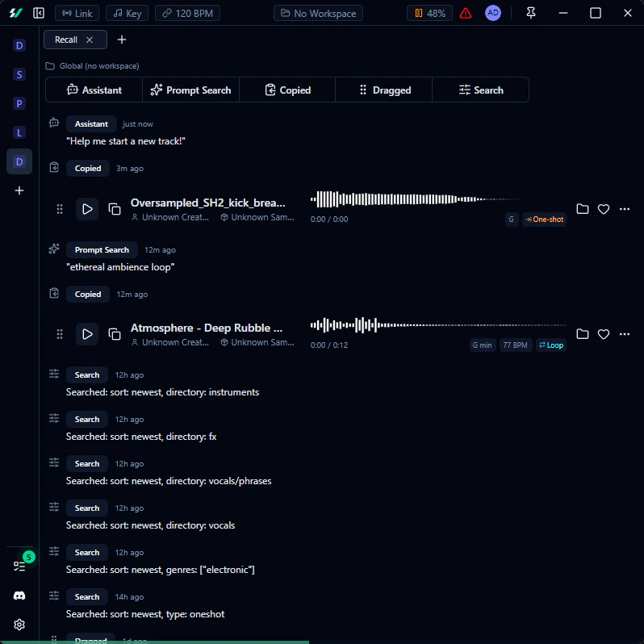Open more options for Oversampled_SH2_kick sample
Viewport: 644px width, 644px height.
pyautogui.click(x=625, y=209)
